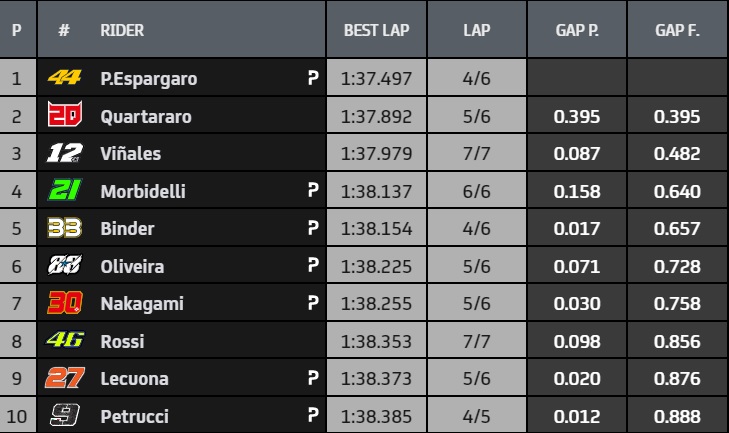Click the red 20 Quartararo number logo
The image size is (729, 433).
coord(65,114)
